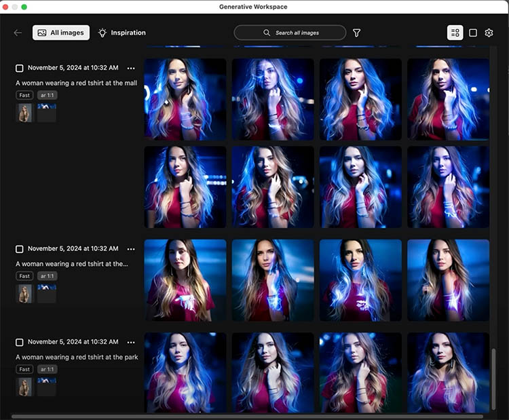Screen dimensions: 509x420
Task: Click the Fast tag under the mall prompt
Action: 24,96
